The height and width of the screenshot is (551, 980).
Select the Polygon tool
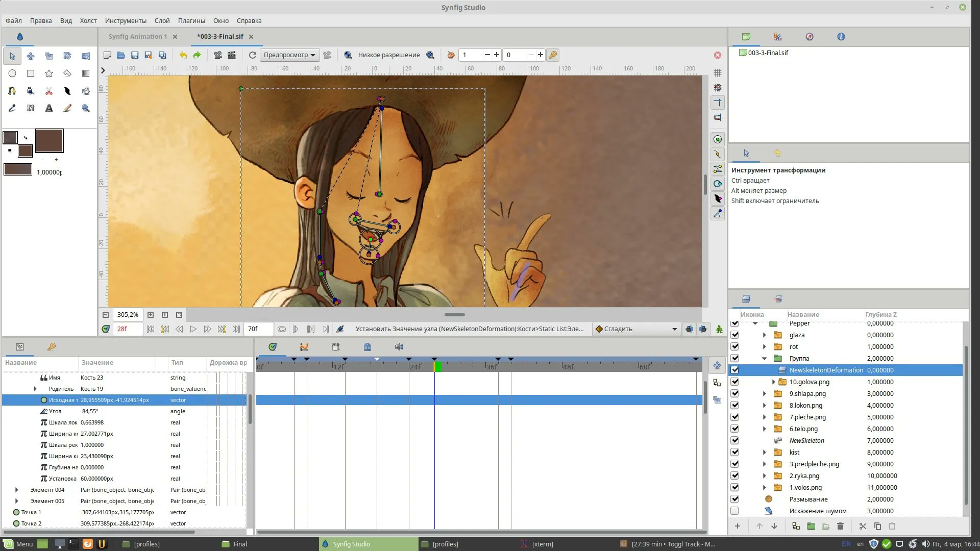point(67,73)
